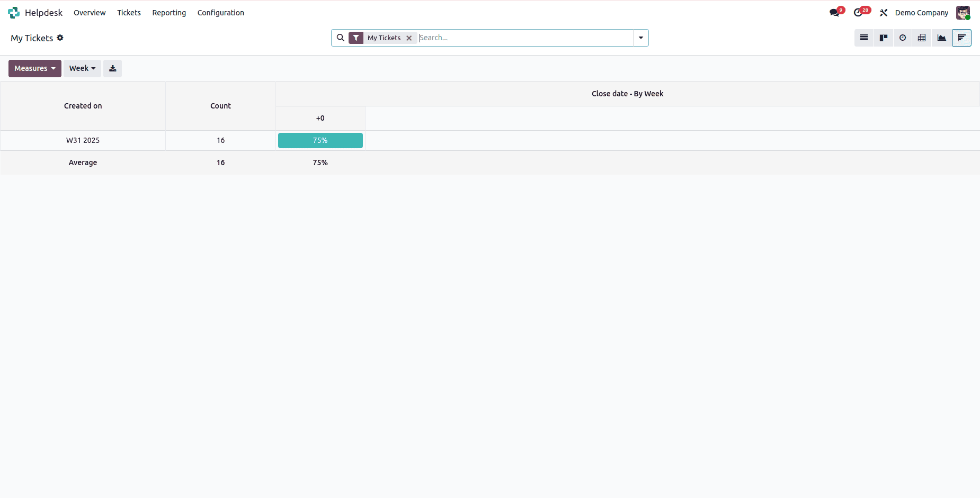Click the debug tools wrench icon
This screenshot has width=980, height=498.
(x=884, y=13)
